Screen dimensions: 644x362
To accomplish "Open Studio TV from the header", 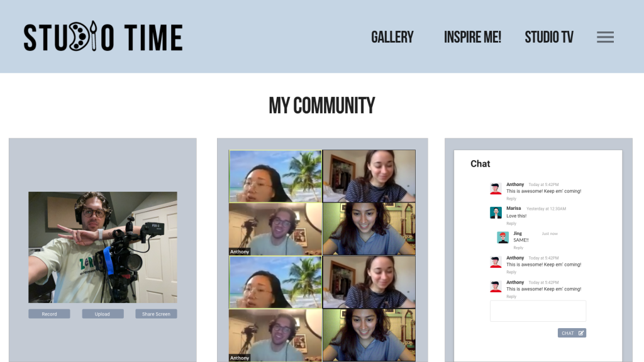I will coord(549,37).
